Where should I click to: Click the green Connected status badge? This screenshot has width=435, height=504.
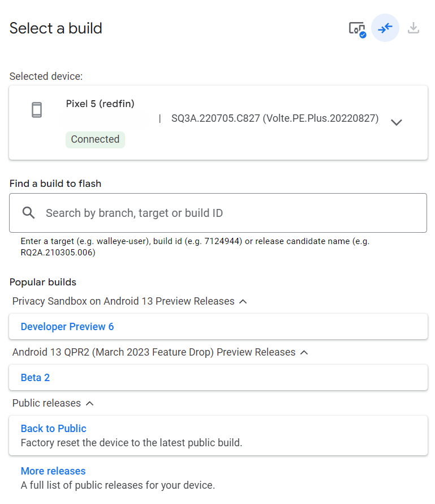click(95, 139)
